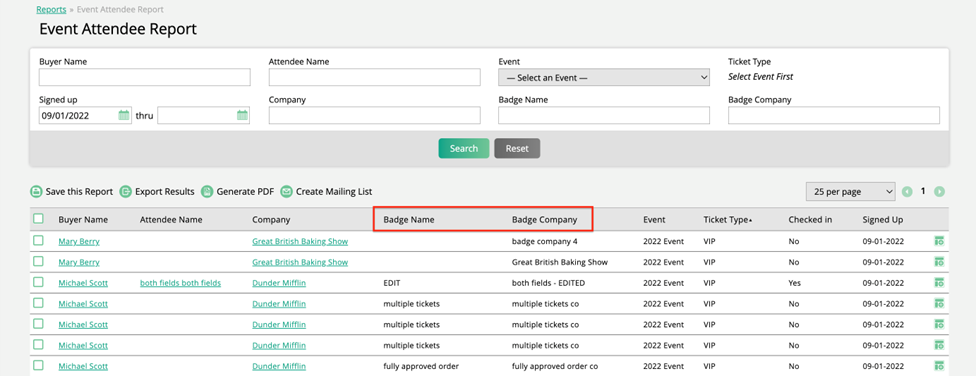Viewport: 976px width, 376px height.
Task: Click the green Search button
Action: point(464,148)
